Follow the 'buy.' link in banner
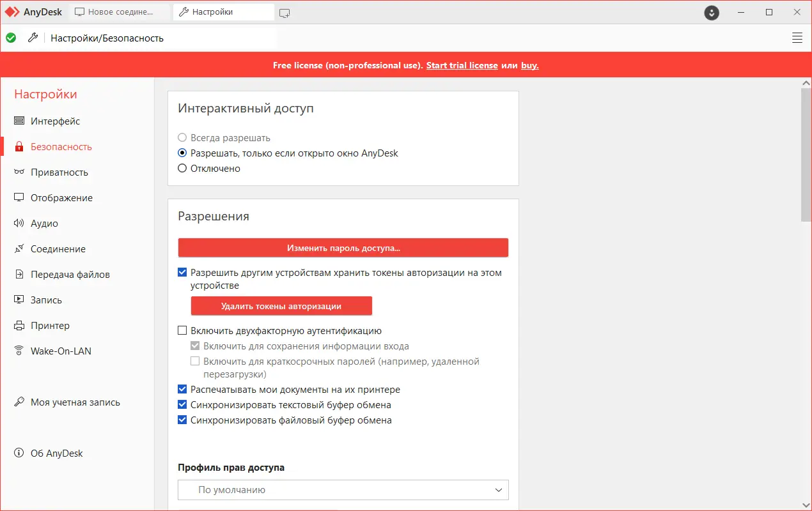 coord(530,65)
